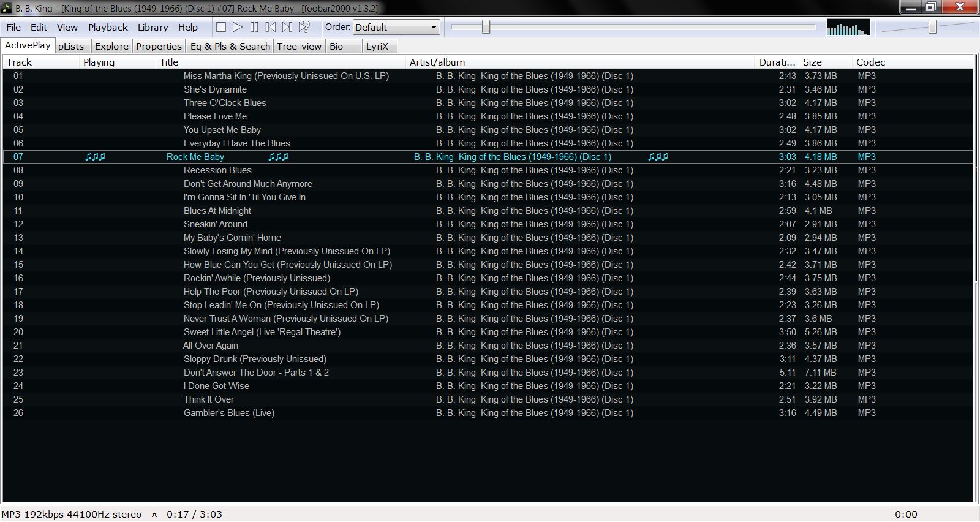Select track Sneakin' Around
The height and width of the screenshot is (522, 980).
click(488, 224)
